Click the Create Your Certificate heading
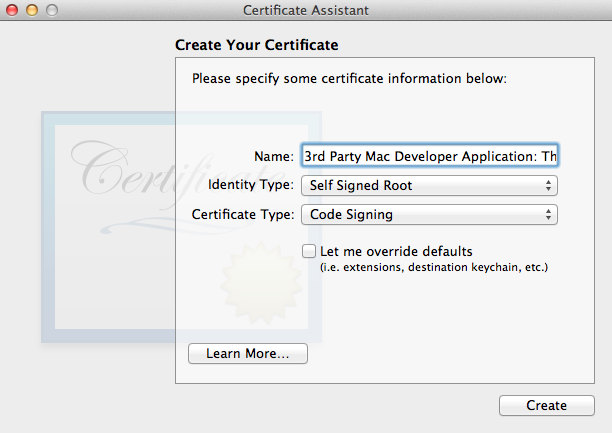 point(256,45)
